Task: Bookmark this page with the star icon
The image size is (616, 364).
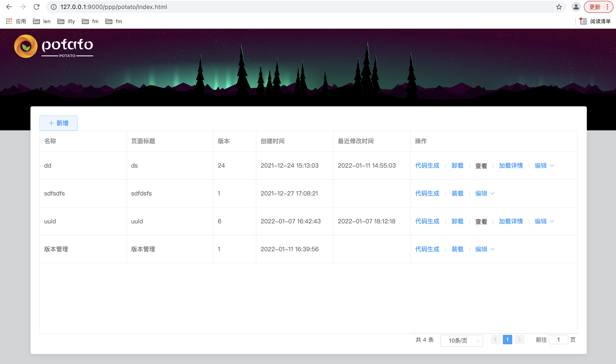Action: click(x=559, y=7)
